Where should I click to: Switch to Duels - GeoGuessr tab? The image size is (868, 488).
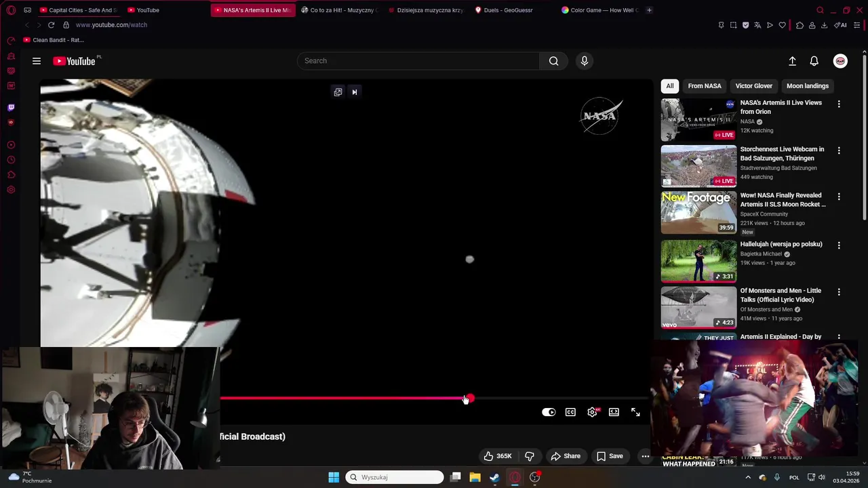coord(509,10)
